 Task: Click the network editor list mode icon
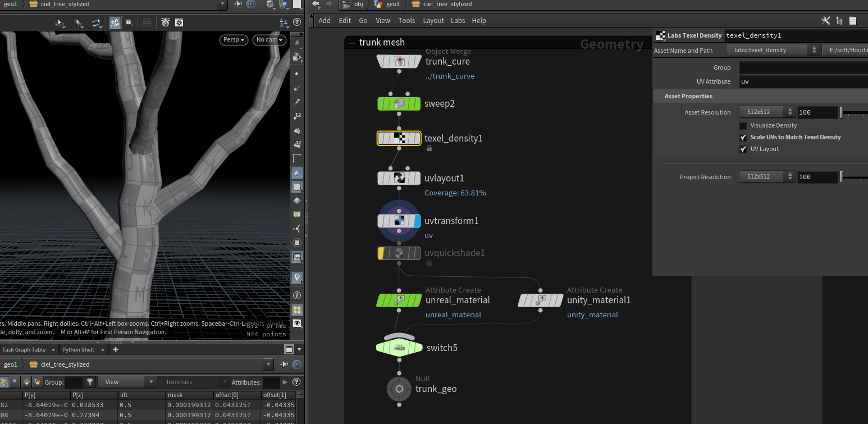click(x=853, y=21)
